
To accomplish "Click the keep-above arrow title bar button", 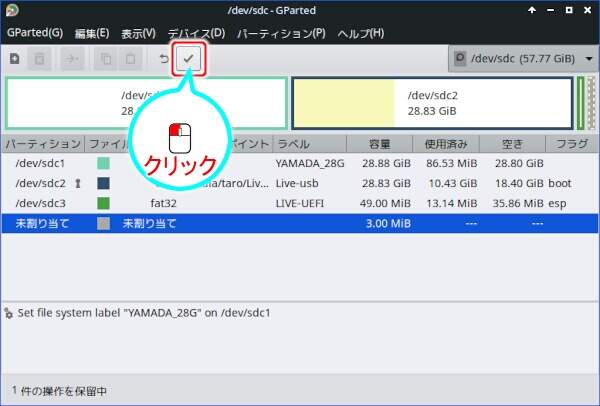I will point(532,10).
